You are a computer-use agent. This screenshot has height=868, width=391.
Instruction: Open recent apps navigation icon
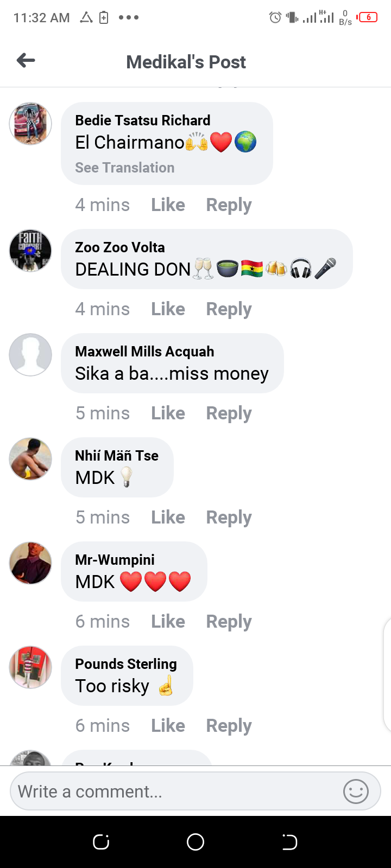101,842
